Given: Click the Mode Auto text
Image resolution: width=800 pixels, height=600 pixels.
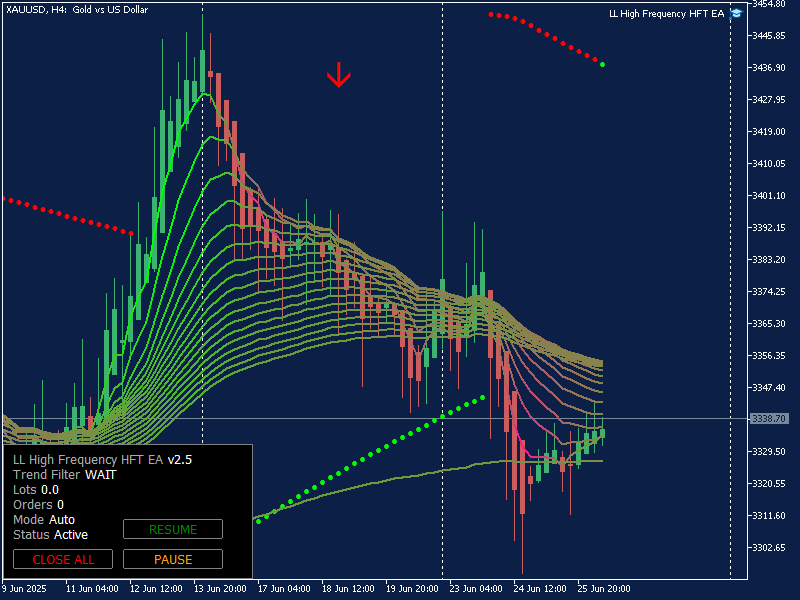Looking at the screenshot, I should pos(44,519).
